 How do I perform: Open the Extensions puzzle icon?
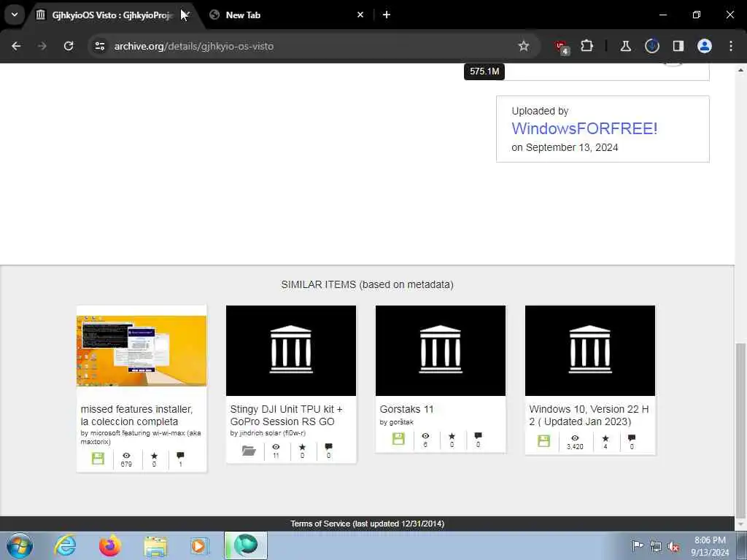pyautogui.click(x=587, y=46)
